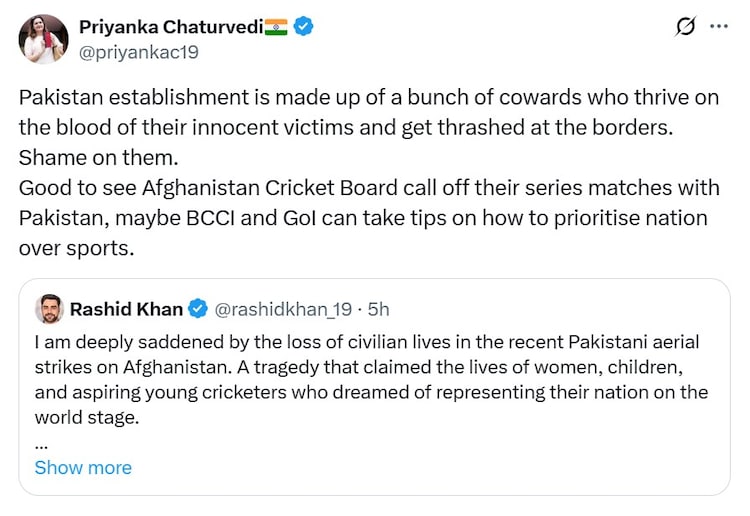Click the Rashid Khan display name
750x516 pixels.
(126, 309)
